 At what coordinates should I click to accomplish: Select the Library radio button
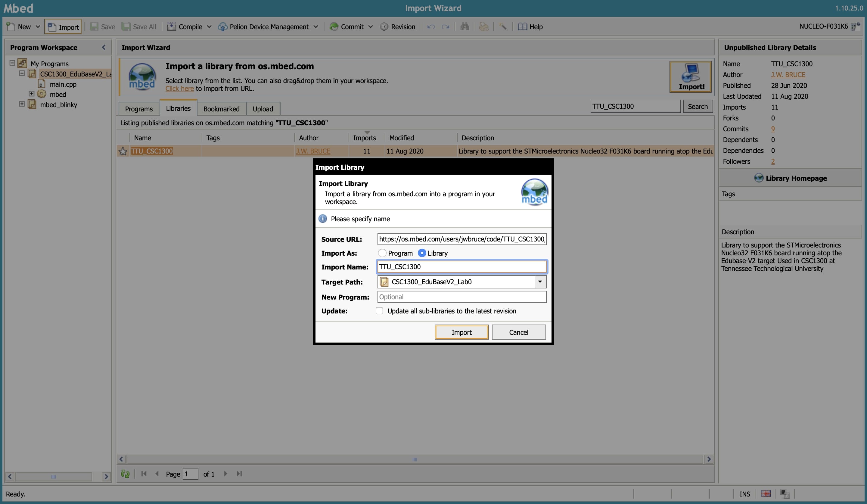422,253
